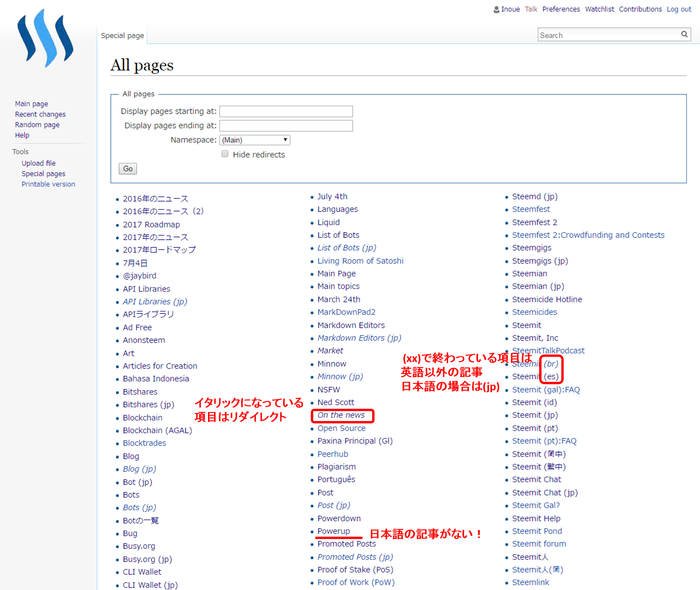Viewport: 700px width, 590px height.
Task: Open the MarkDownPad2 page
Action: pyautogui.click(x=347, y=312)
